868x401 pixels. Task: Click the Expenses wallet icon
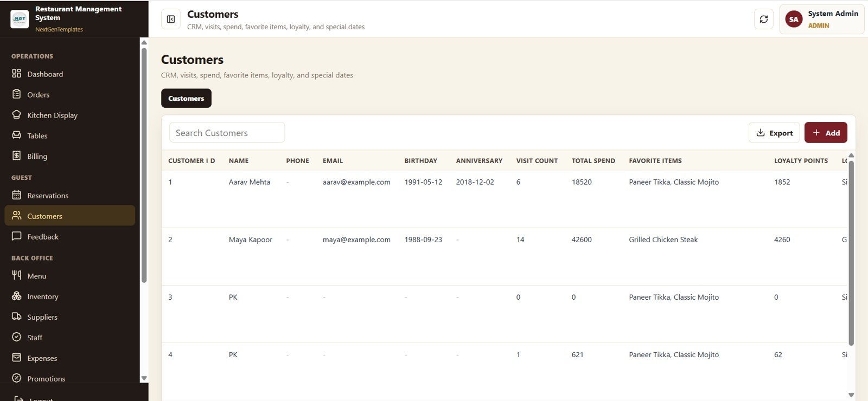pyautogui.click(x=17, y=358)
